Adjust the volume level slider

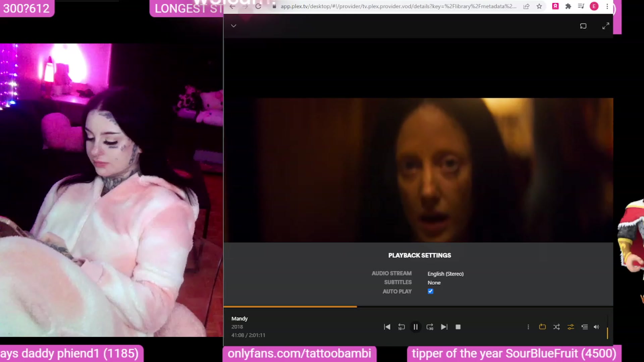click(x=607, y=328)
